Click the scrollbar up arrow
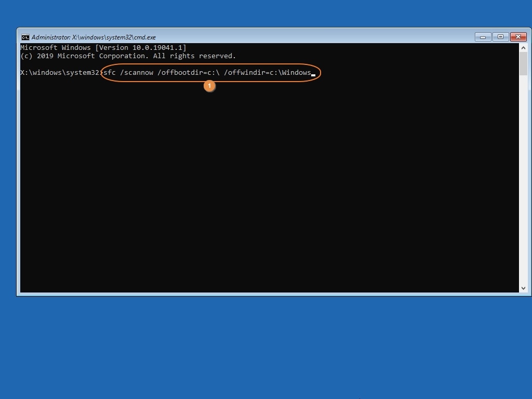 523,48
